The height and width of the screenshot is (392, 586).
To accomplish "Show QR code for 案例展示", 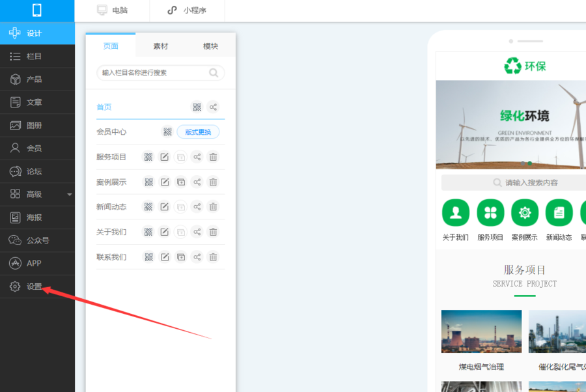I will click(148, 182).
